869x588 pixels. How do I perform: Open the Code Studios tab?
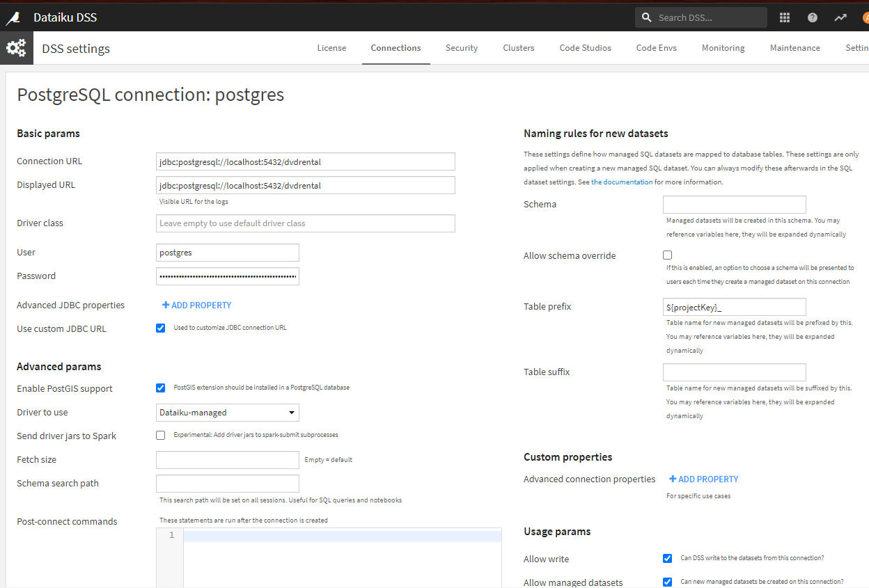click(586, 48)
